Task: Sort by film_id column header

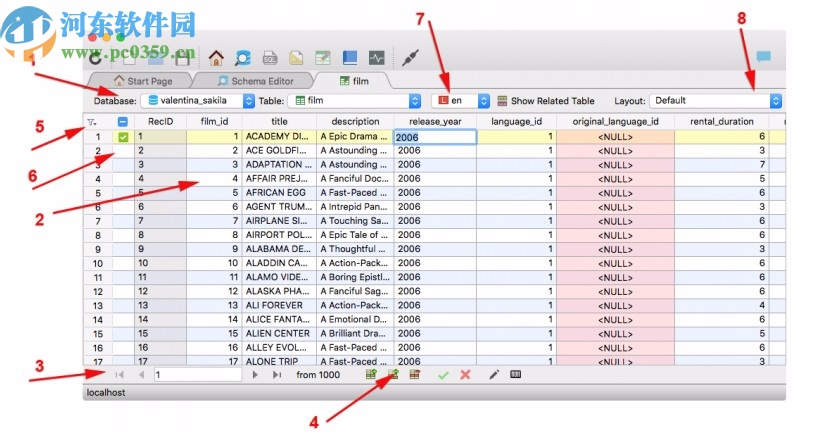Action: pos(214,122)
